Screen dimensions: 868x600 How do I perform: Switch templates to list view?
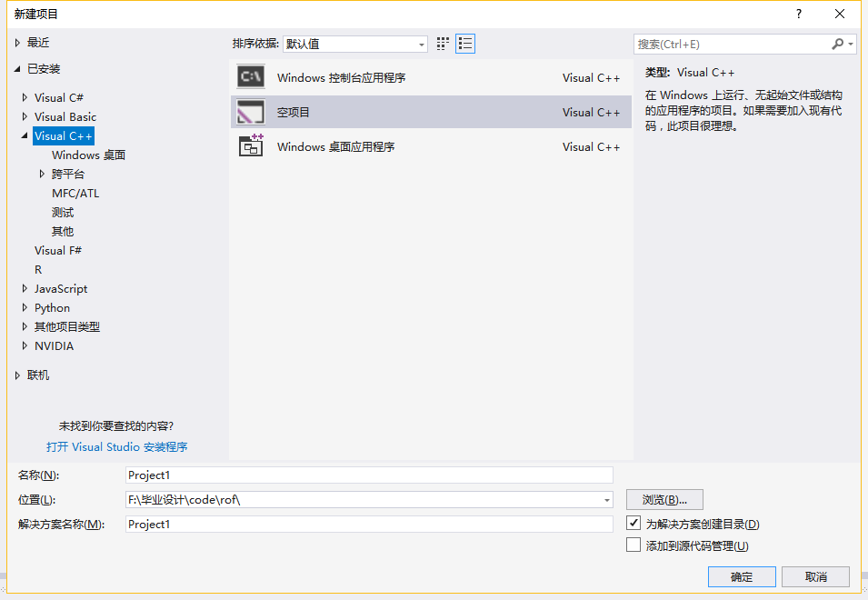tap(465, 43)
